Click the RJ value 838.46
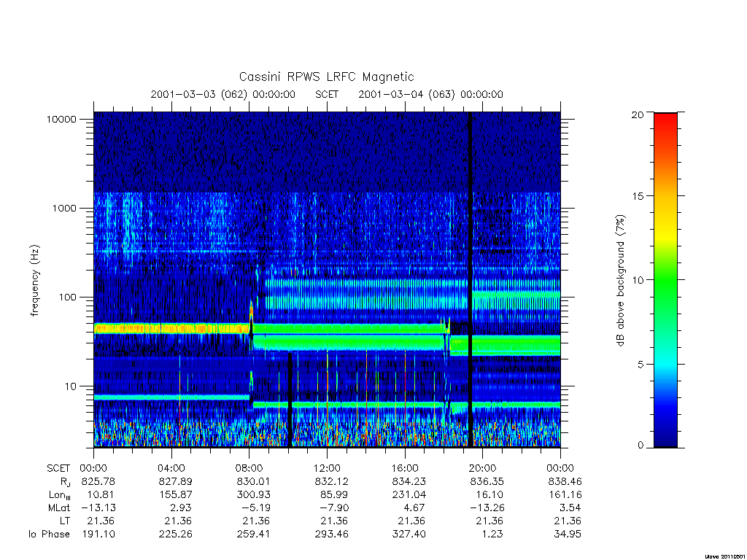Viewport: 747px width, 560px height. (565, 481)
